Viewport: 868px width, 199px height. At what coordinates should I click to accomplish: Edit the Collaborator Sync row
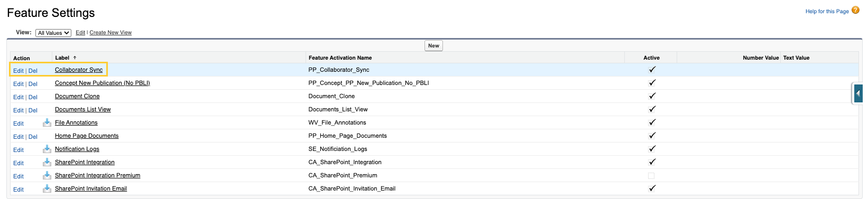[x=19, y=71]
